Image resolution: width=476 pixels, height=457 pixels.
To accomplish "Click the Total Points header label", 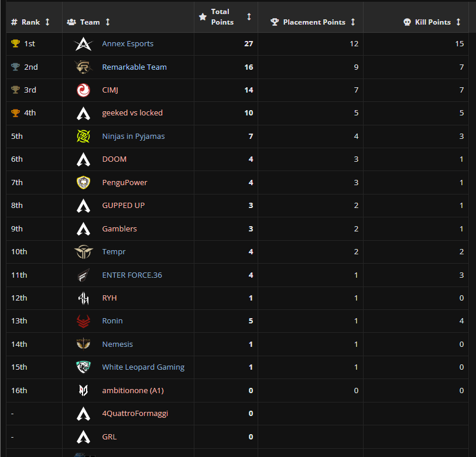I will point(222,17).
